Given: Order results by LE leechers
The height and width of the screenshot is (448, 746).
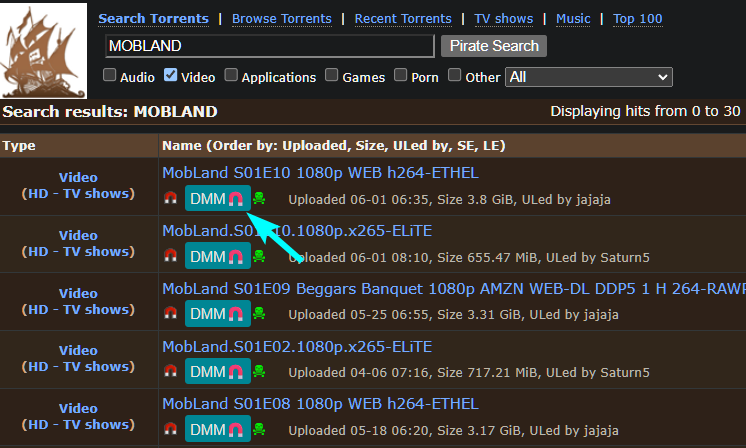Looking at the screenshot, I should pos(490,146).
